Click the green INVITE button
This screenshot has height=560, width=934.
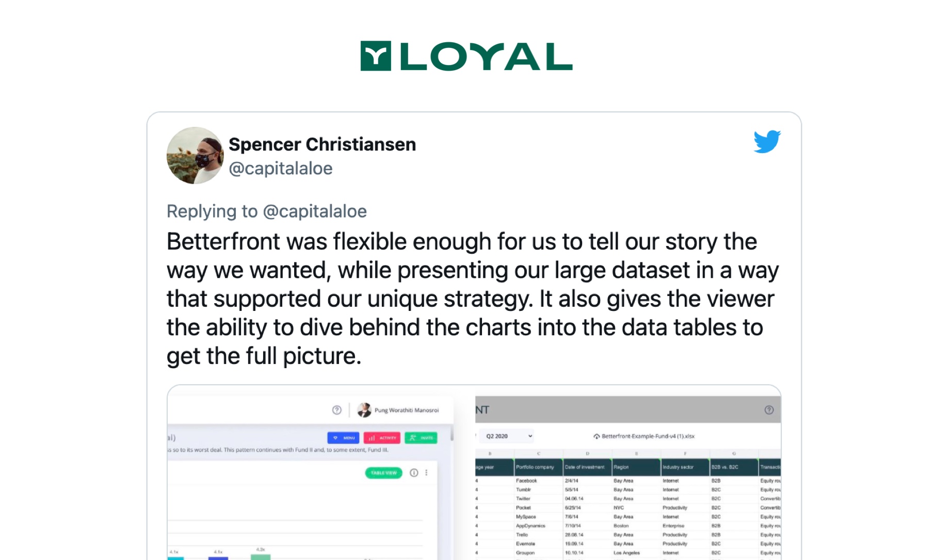tap(421, 438)
